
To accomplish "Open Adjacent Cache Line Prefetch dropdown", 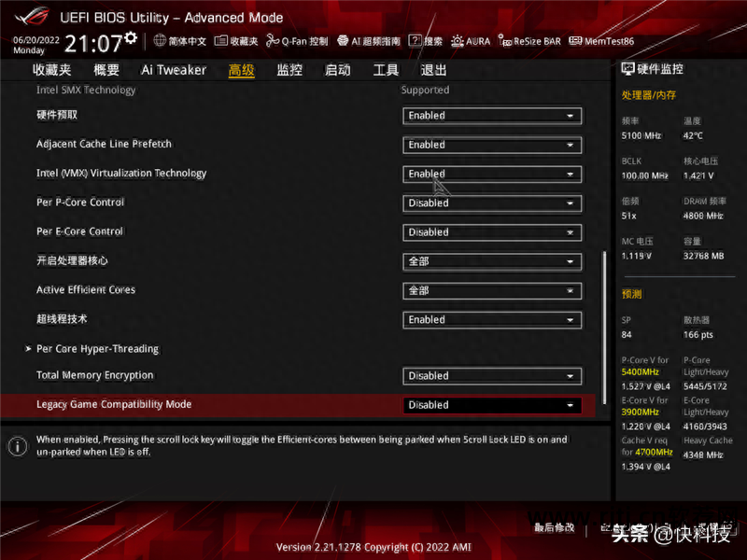I will coord(492,145).
